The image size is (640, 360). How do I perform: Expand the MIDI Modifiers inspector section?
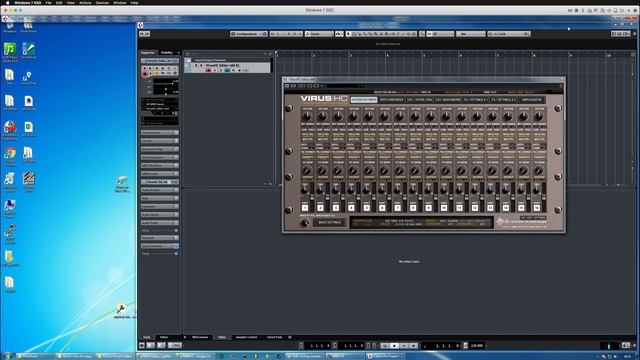click(160, 165)
